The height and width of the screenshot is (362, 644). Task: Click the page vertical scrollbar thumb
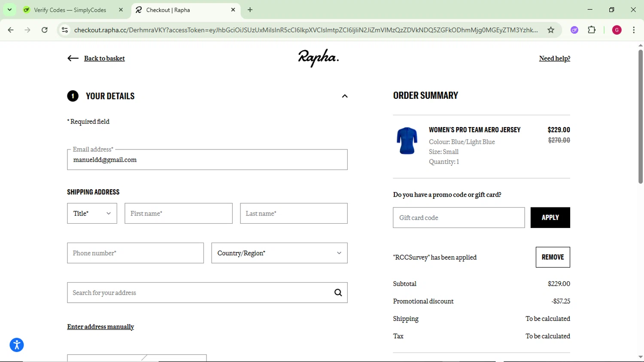click(641, 116)
